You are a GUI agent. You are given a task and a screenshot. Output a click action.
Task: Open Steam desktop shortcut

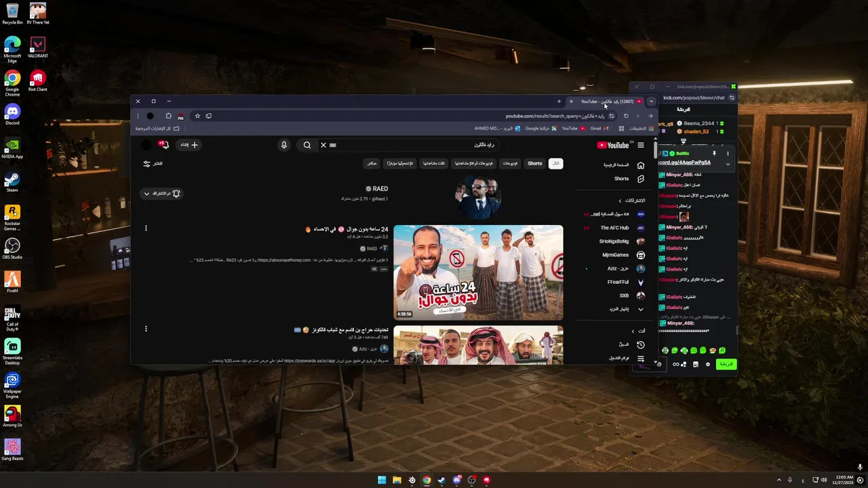[x=12, y=182]
